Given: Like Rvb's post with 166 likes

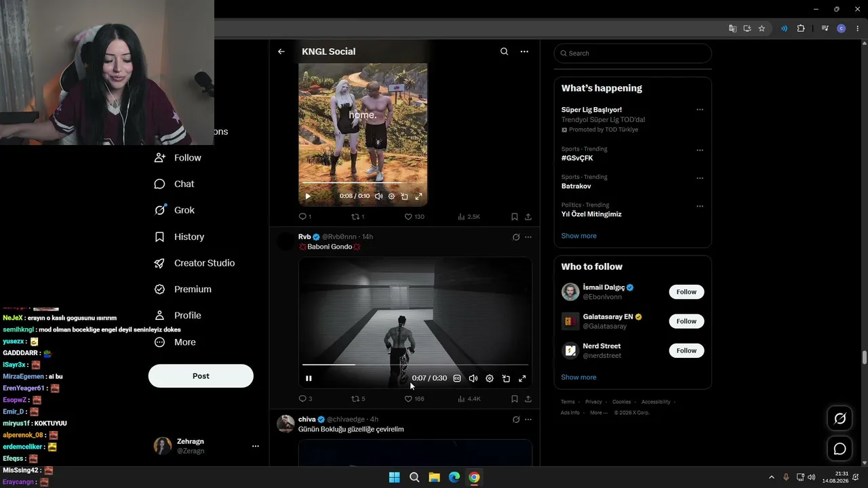Looking at the screenshot, I should tap(414, 399).
